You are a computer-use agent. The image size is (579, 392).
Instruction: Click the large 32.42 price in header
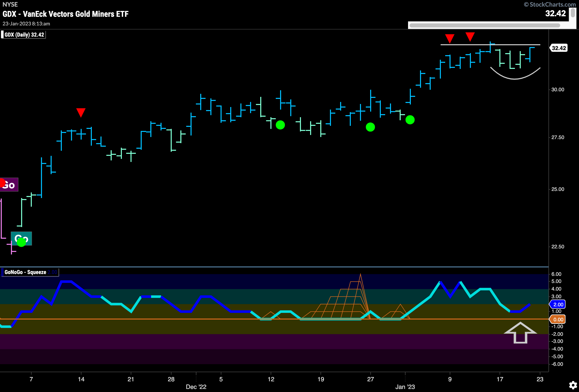(x=556, y=13)
